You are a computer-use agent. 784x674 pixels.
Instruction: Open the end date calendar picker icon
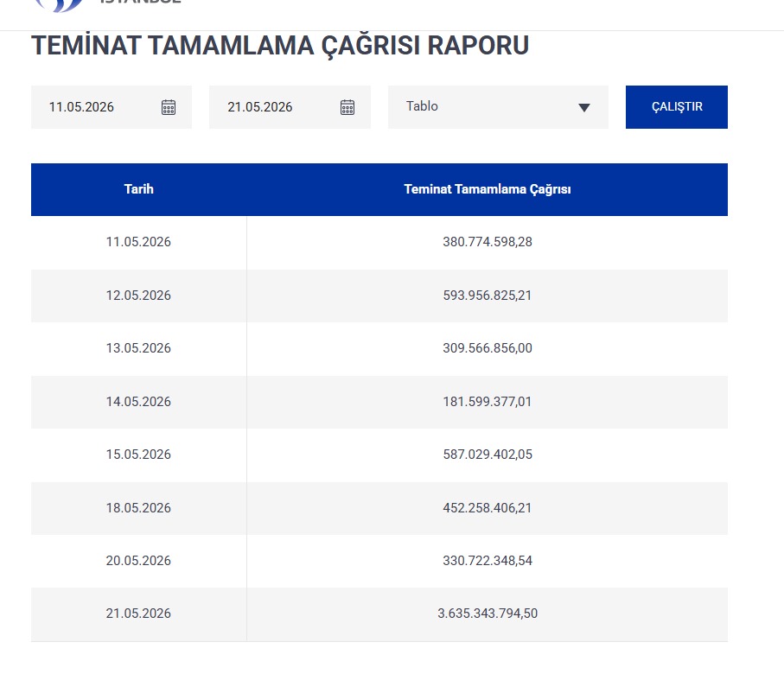(347, 107)
